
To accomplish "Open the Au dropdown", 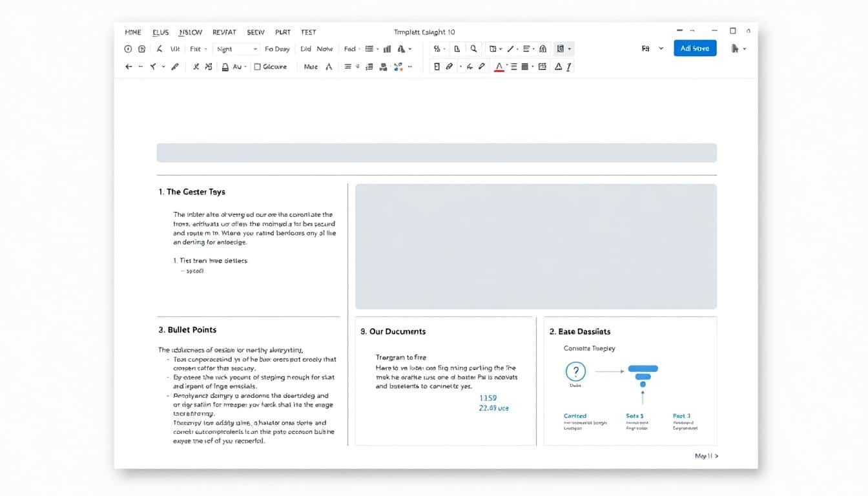I will 240,67.
